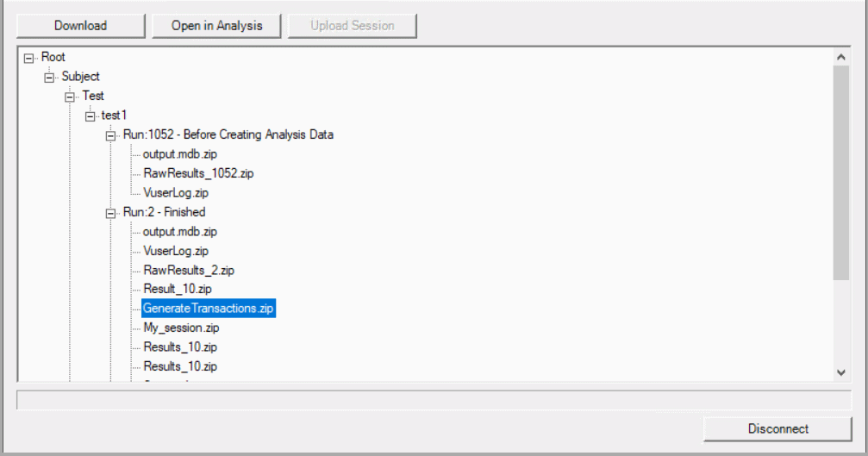Click the scrollbar up arrow
The width and height of the screenshot is (868, 456).
[x=841, y=57]
